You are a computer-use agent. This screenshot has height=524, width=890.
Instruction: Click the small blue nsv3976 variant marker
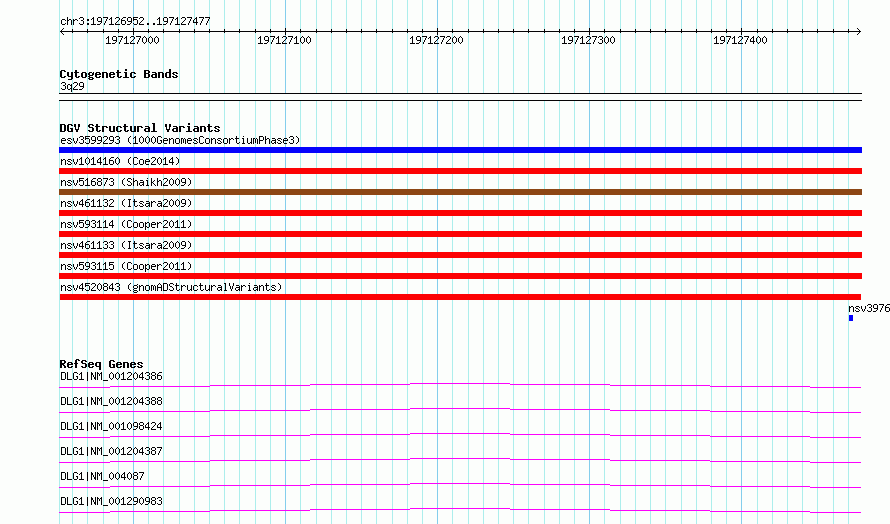coord(851,318)
